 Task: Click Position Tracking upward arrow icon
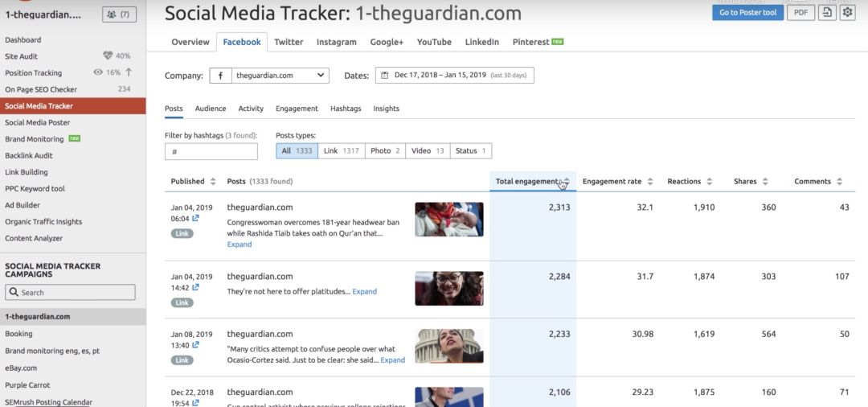[129, 72]
